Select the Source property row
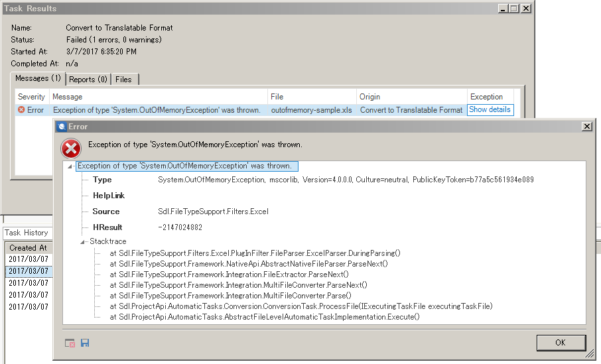This screenshot has height=364, width=601. [180, 212]
